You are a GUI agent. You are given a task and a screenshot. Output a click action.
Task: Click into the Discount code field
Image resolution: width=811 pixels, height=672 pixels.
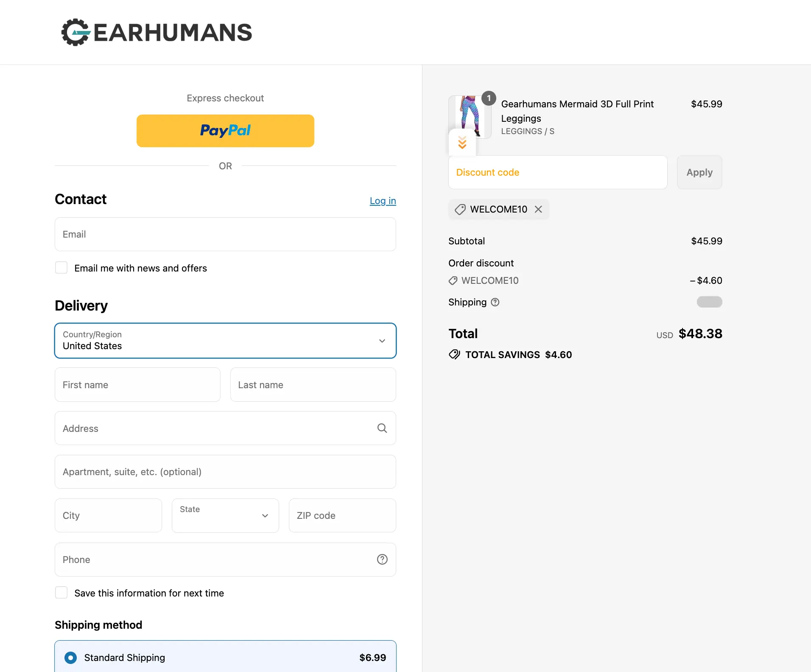point(557,172)
